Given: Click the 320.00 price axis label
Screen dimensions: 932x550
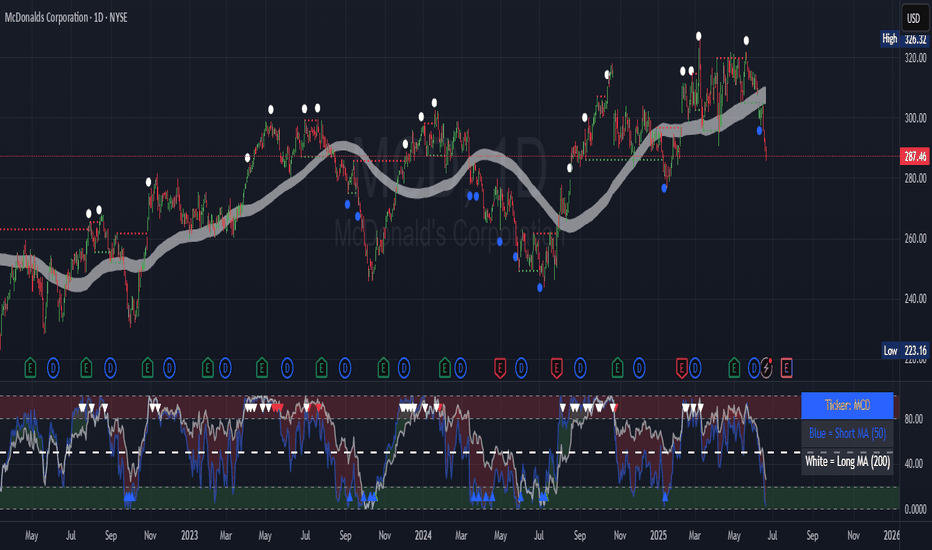Looking at the screenshot, I should (x=915, y=58).
